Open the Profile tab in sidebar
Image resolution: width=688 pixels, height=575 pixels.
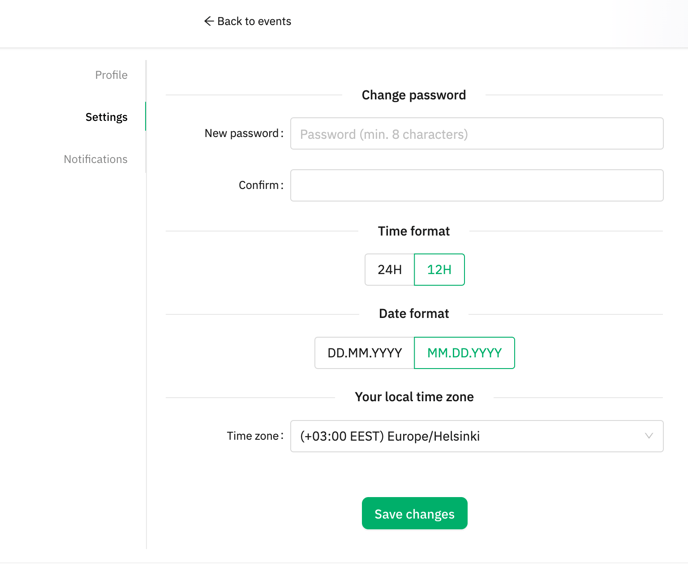[111, 75]
